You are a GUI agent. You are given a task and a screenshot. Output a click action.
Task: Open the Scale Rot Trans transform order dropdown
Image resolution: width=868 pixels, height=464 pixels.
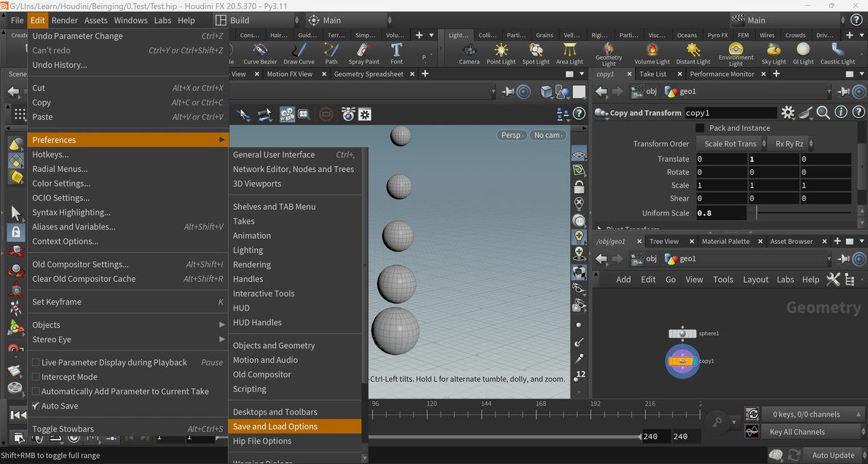coord(729,144)
